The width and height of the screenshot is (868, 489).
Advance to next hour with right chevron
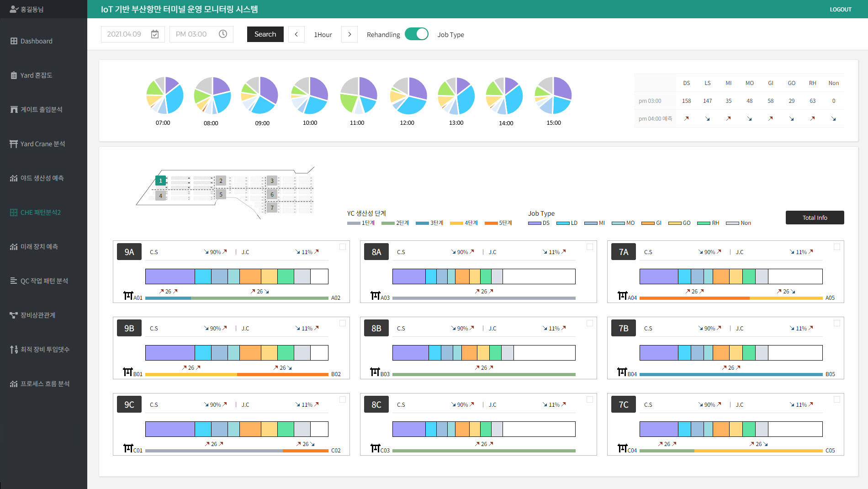[349, 34]
